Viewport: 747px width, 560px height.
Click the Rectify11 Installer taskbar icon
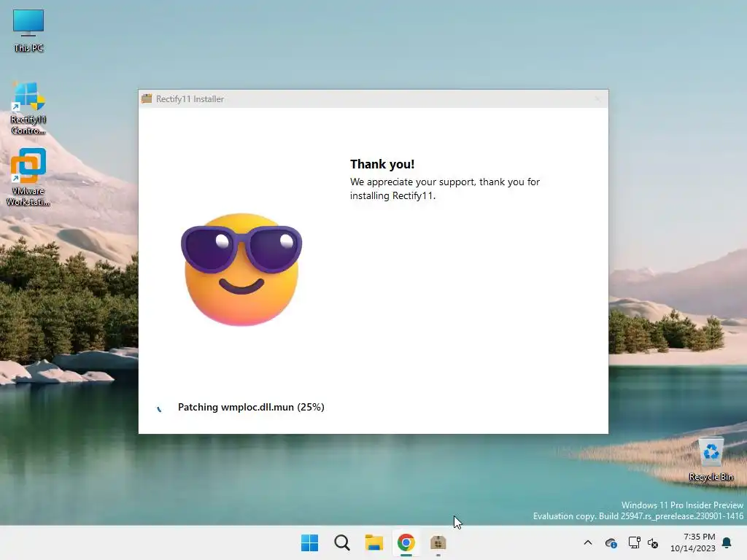(438, 542)
